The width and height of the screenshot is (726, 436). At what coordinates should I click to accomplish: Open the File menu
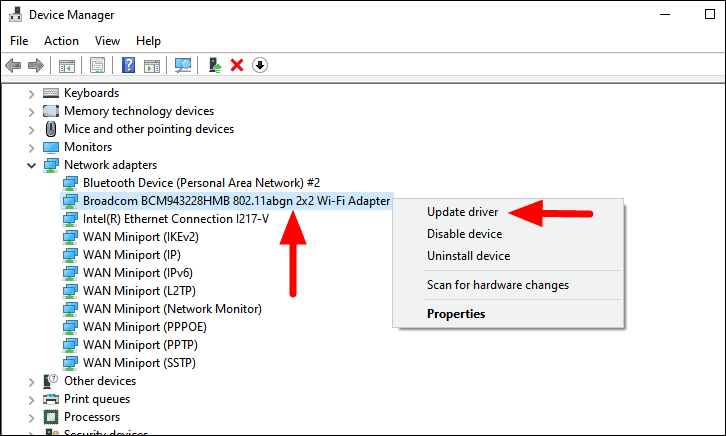click(19, 41)
